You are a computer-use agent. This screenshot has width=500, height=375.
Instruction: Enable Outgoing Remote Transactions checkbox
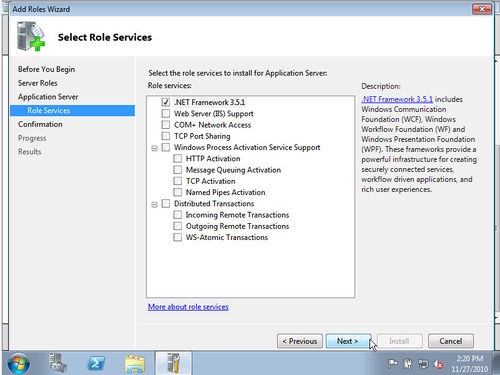coord(178,226)
